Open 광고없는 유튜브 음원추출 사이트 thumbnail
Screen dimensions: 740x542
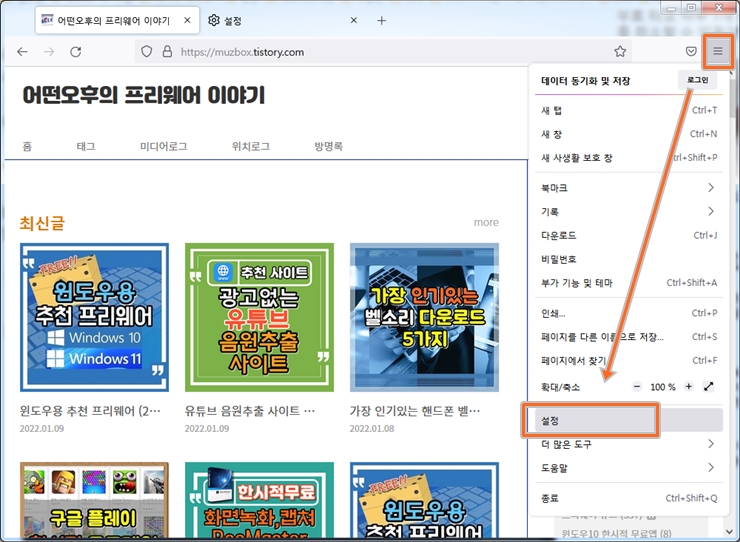click(x=259, y=317)
